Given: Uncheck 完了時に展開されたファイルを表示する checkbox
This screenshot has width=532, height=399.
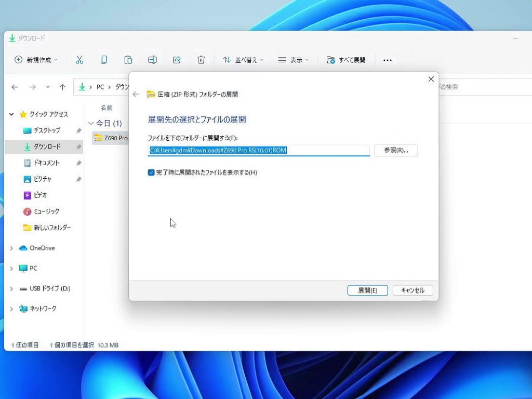Looking at the screenshot, I should pos(151,172).
